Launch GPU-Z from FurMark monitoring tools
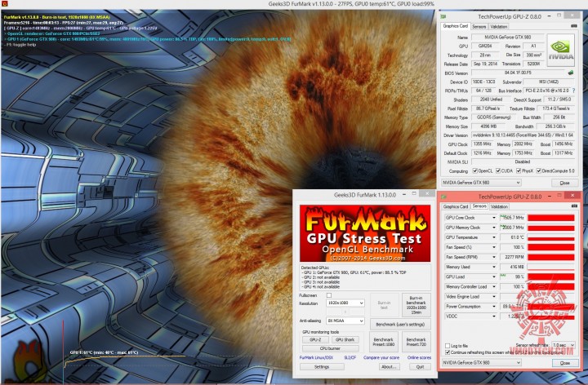The image size is (588, 385). pos(315,339)
